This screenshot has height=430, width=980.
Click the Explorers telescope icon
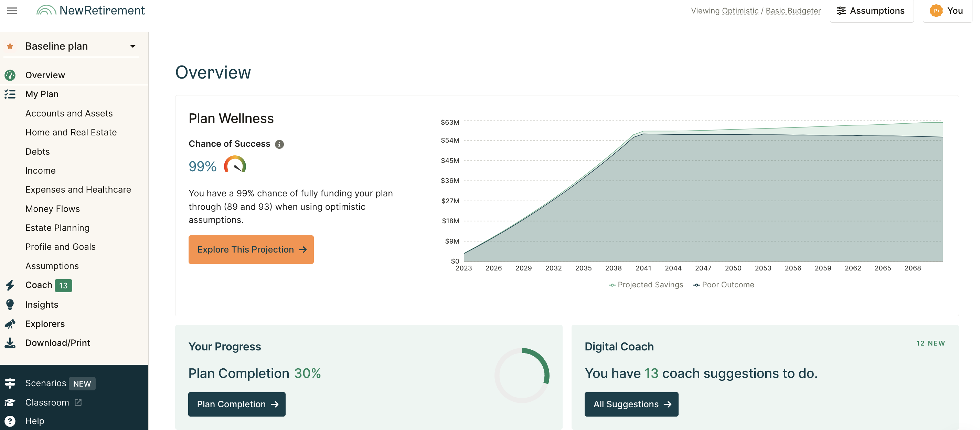(x=10, y=324)
